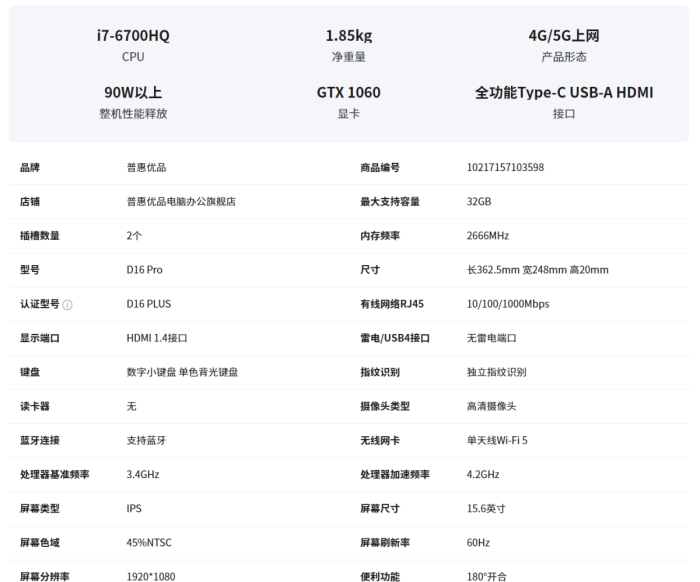This screenshot has height=582, width=700.
Task: Select RJ45 value 10/100/1000Mbps
Action: coord(508,304)
